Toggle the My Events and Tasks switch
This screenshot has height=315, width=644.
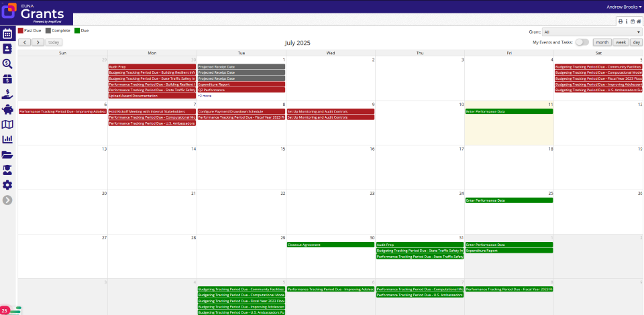582,42
